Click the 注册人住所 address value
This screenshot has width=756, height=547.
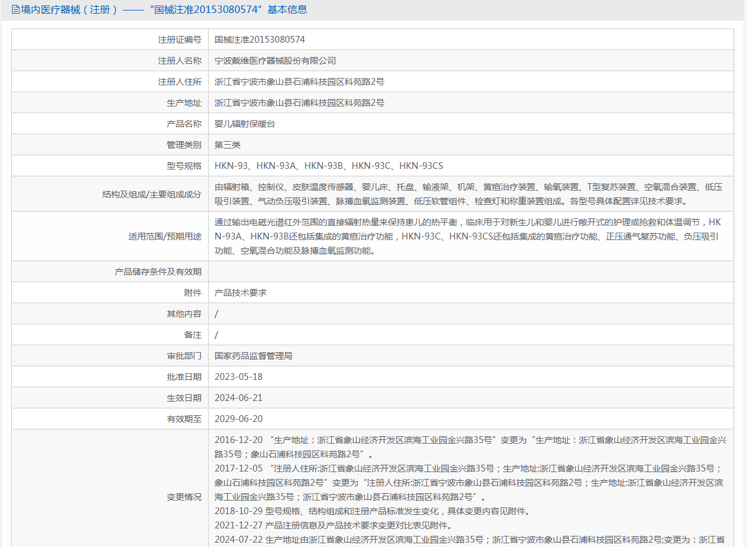(x=299, y=82)
